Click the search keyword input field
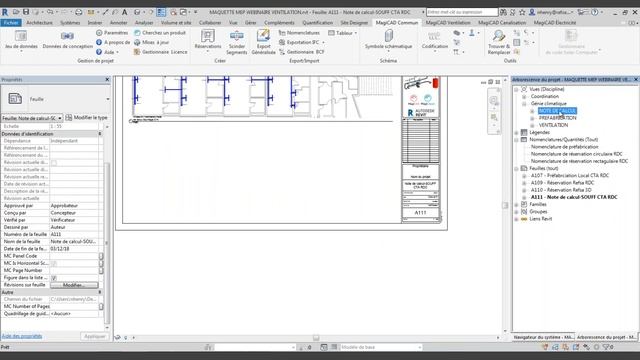 [462, 12]
